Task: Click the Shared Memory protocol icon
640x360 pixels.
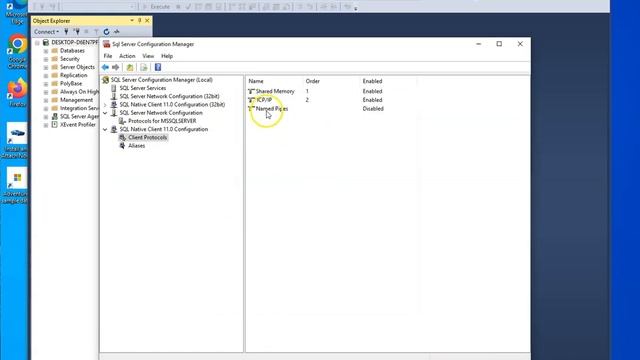Action: click(x=251, y=91)
